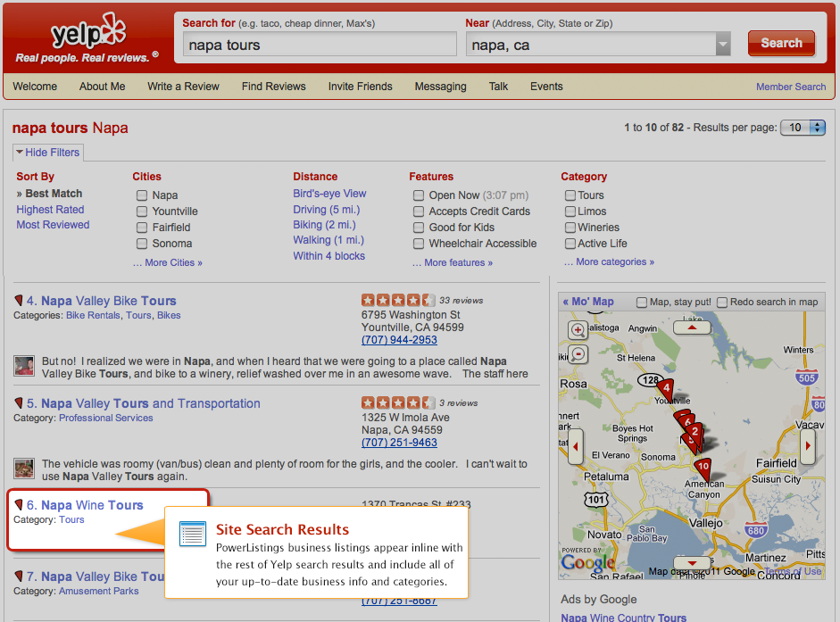Click the Search for input field

(x=320, y=45)
